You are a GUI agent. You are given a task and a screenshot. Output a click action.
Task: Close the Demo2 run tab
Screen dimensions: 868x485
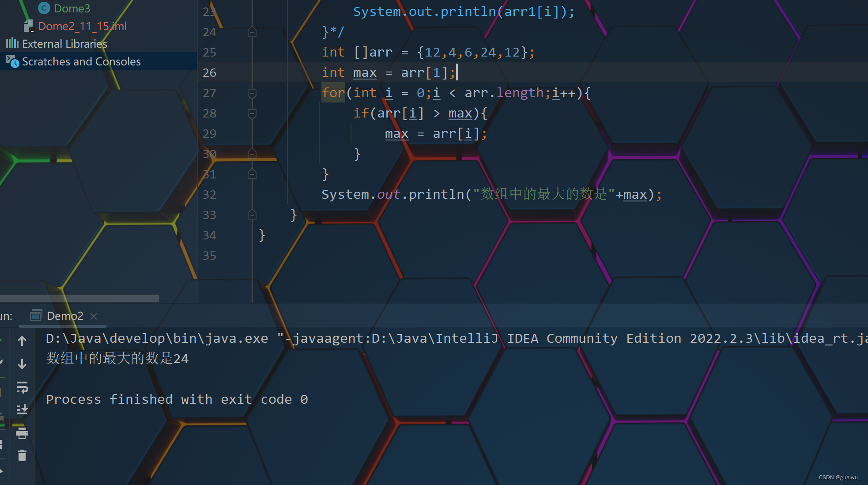94,316
